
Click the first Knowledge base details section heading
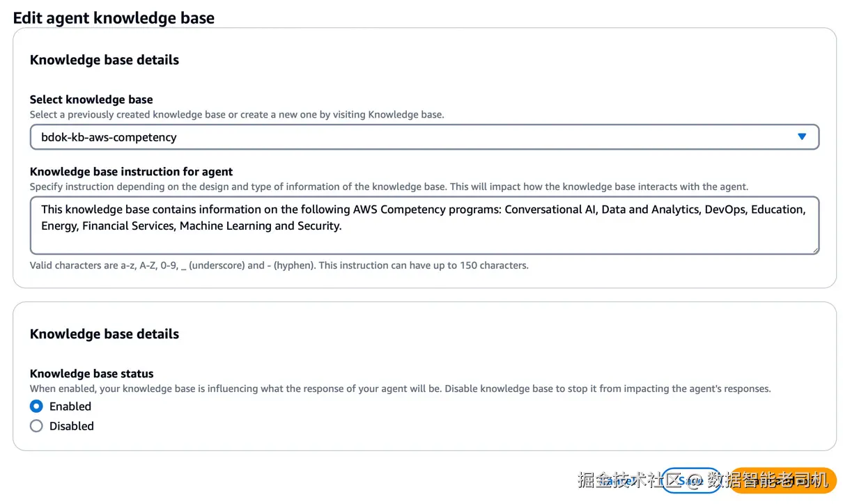pyautogui.click(x=105, y=60)
